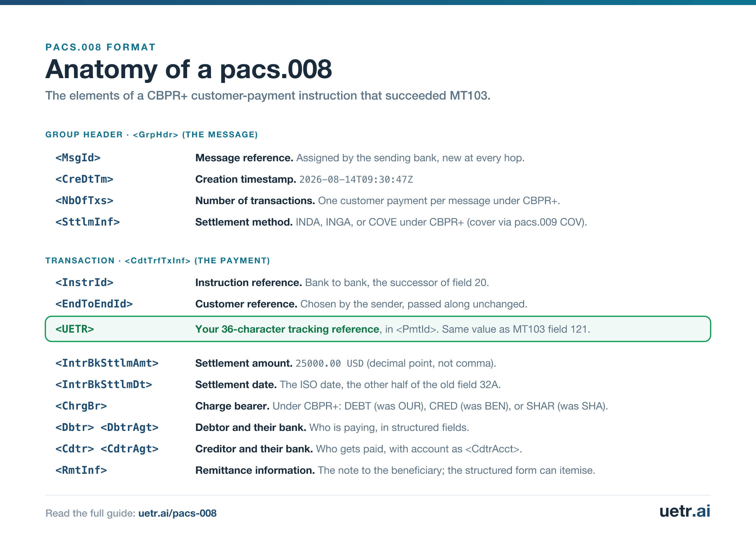Click the amount 25000.00 USD
This screenshot has width=756, height=533.
click(329, 364)
